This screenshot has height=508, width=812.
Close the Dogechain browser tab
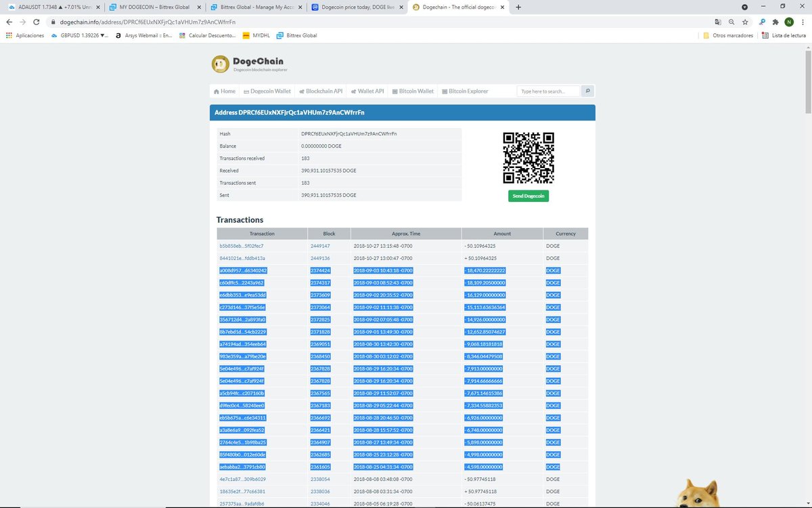point(502,7)
